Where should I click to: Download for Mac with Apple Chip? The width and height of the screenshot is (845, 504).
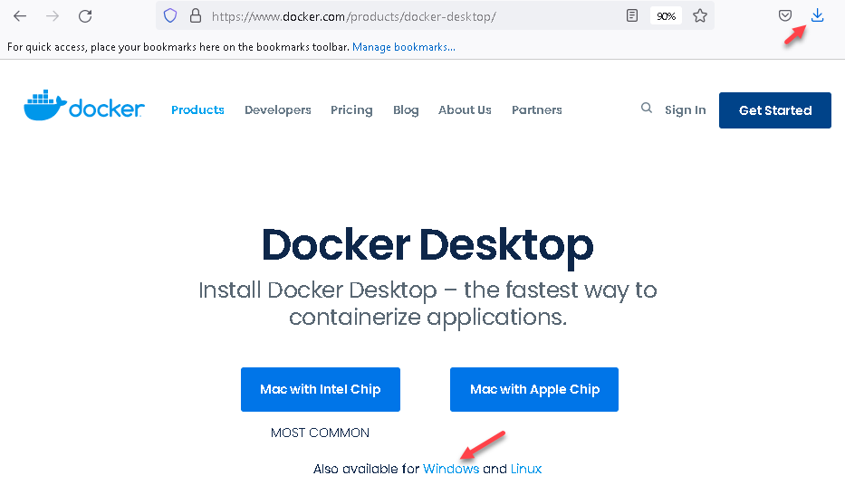click(x=534, y=389)
